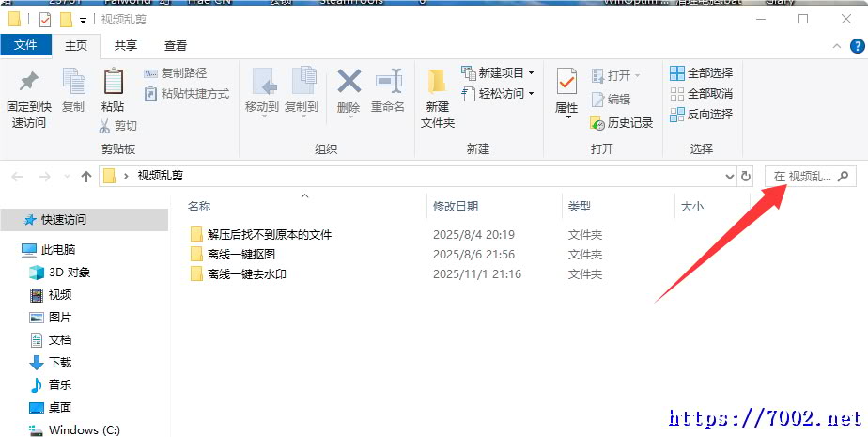
Task: Click Pin to Quick Access (固定到快速访问) icon
Action: pos(28,82)
